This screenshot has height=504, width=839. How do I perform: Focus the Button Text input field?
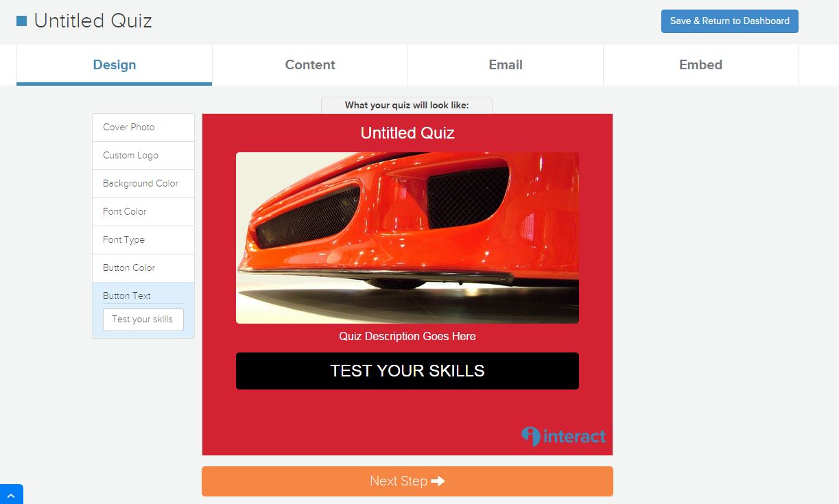pyautogui.click(x=143, y=320)
